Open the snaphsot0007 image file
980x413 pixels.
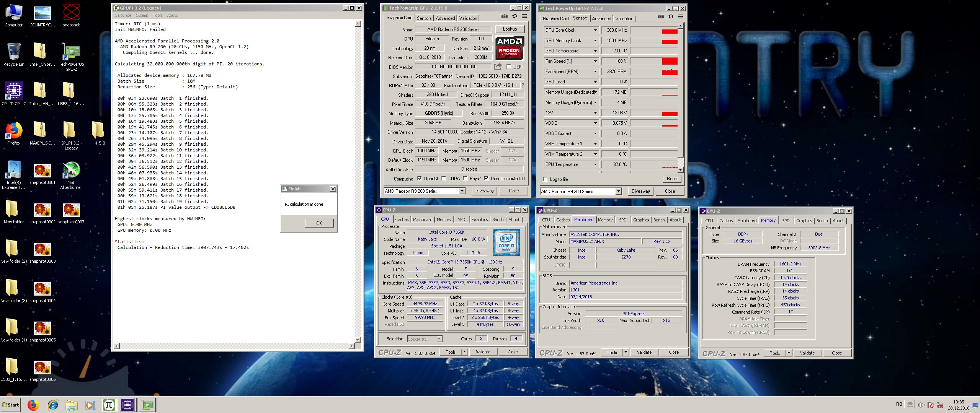(x=71, y=213)
